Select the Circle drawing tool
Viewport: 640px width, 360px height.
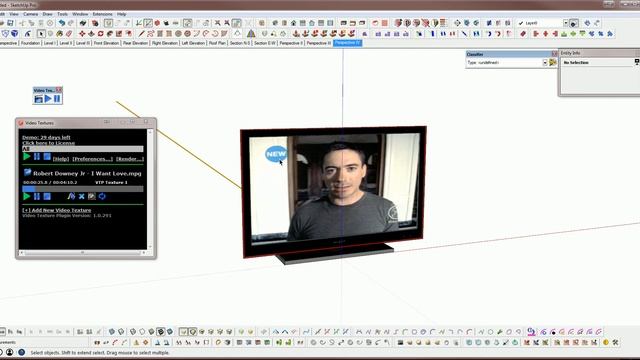(x=178, y=33)
